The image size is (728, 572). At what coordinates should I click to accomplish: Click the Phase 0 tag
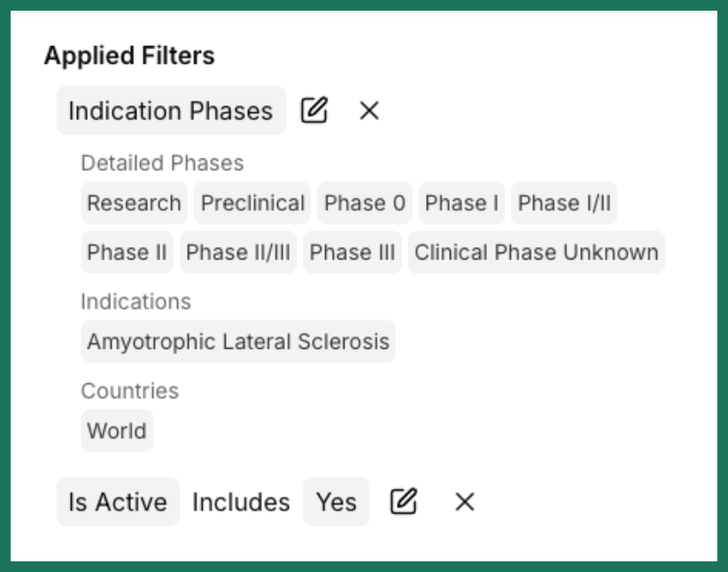pyautogui.click(x=365, y=203)
